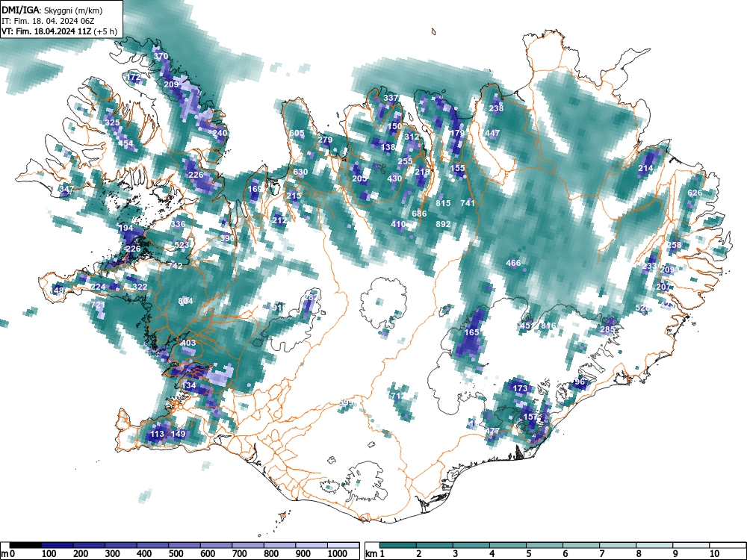Click the visibility value 337

[391, 98]
